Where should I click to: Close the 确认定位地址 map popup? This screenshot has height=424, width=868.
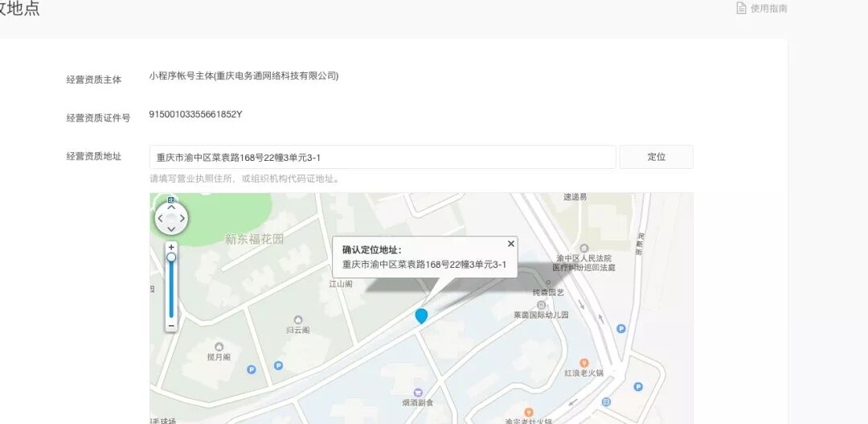[511, 243]
